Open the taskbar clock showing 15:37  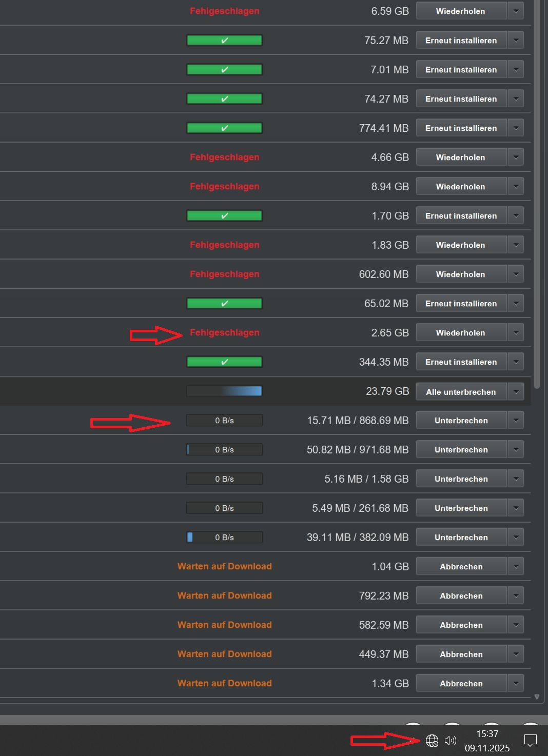click(487, 741)
